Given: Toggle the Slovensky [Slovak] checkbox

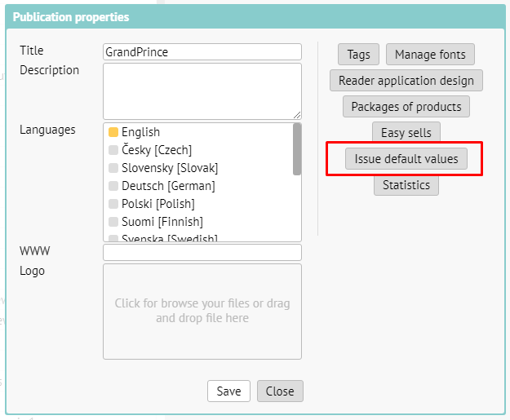Looking at the screenshot, I should point(113,168).
